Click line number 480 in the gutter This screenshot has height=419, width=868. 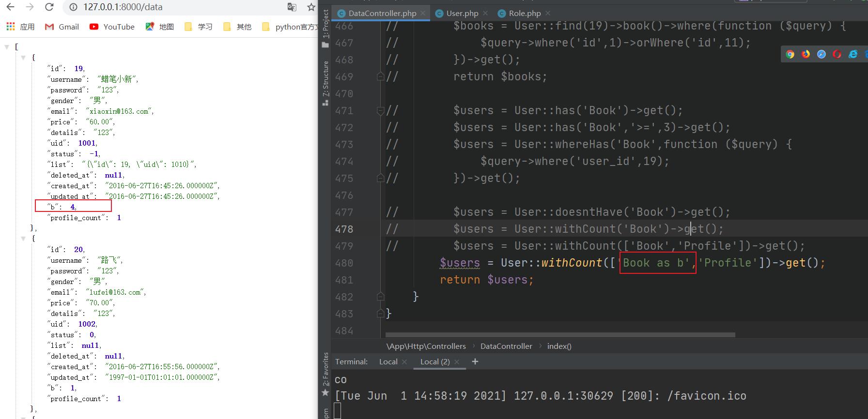pos(344,263)
